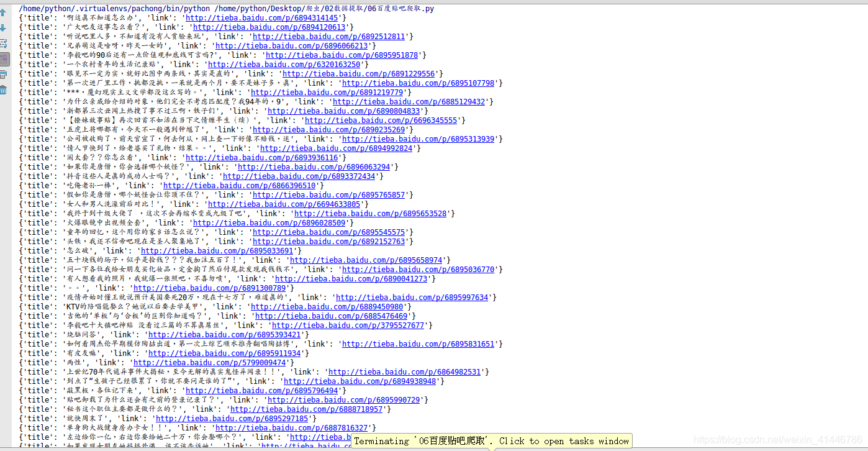868x451 pixels.
Task: Visit tieba link p/6895951878
Action: point(342,55)
